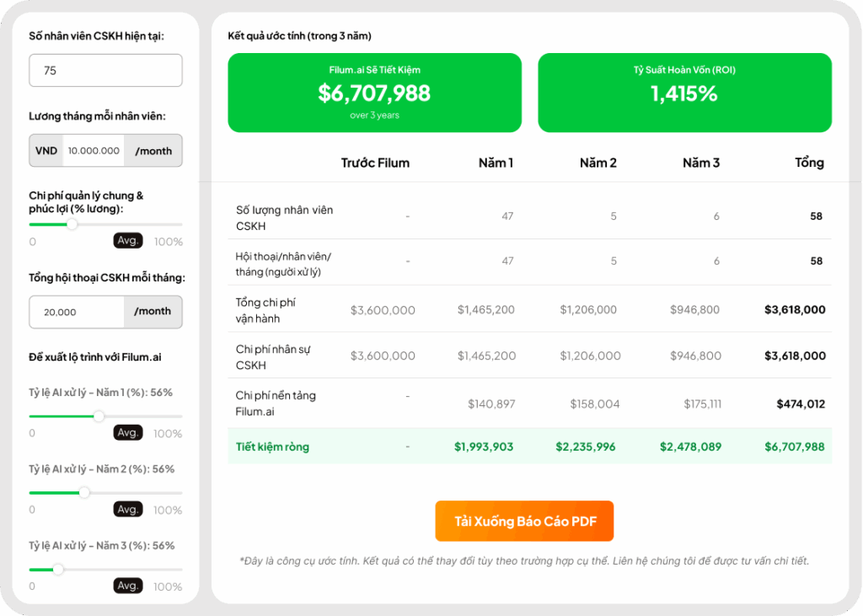
Task: Click the Tiết kiệm ròng row label
Action: (x=272, y=447)
